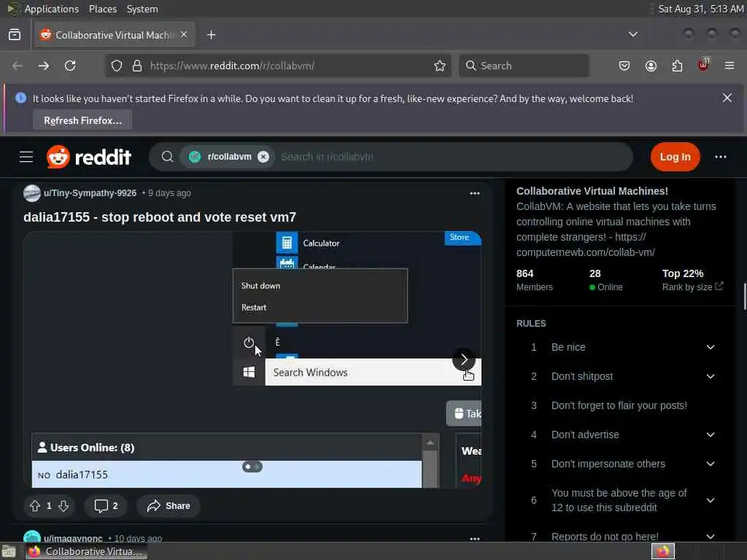The height and width of the screenshot is (560, 747).
Task: Upvote the dalia17155 post
Action: click(x=35, y=506)
